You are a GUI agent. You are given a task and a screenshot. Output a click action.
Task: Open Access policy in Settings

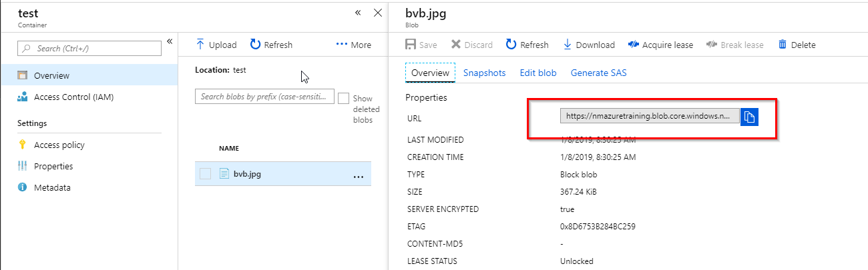[x=59, y=145]
